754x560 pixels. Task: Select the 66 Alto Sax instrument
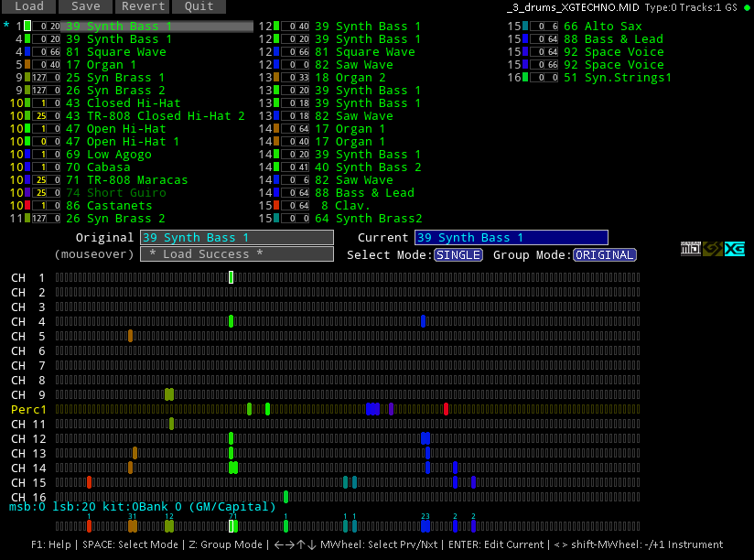602,27
